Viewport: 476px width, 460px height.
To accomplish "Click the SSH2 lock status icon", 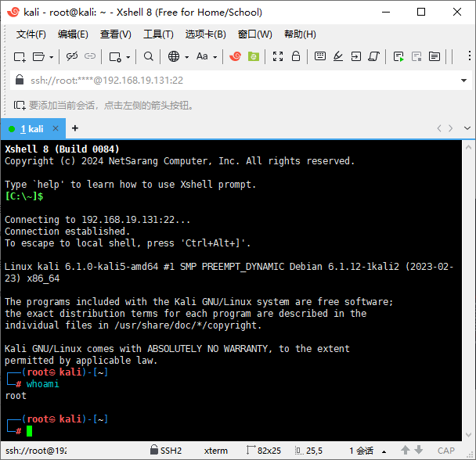I will click(x=154, y=450).
